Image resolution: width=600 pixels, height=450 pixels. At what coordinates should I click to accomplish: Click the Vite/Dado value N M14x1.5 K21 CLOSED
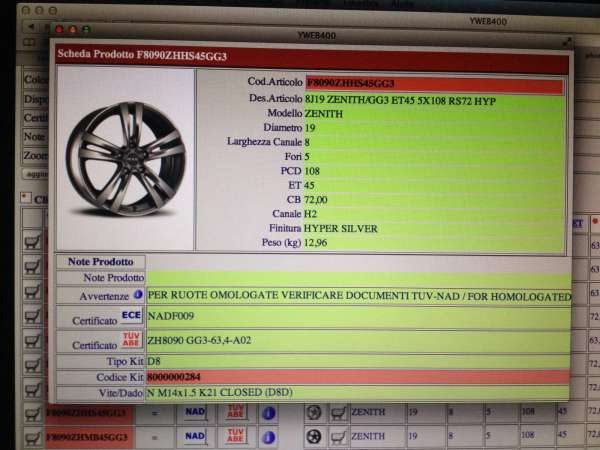220,393
